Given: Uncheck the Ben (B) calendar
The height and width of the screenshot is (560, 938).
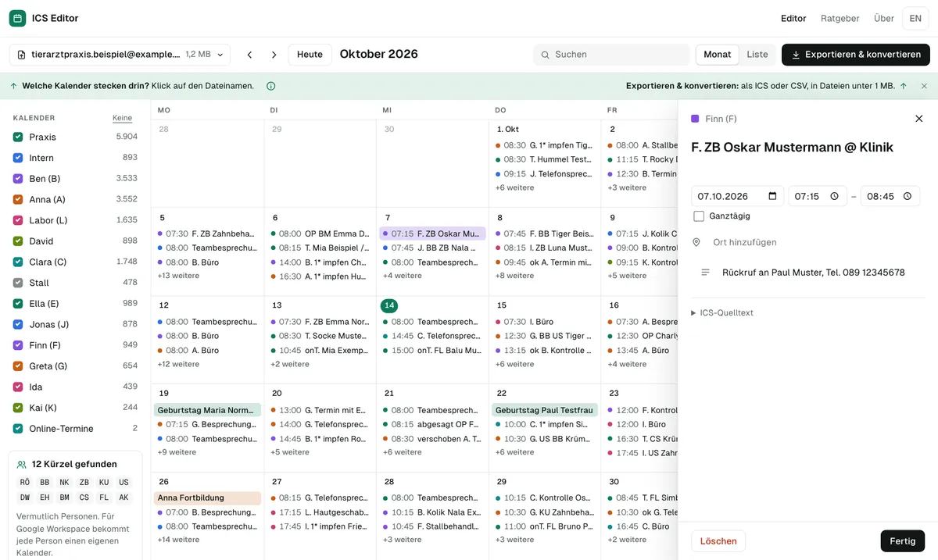Looking at the screenshot, I should pos(18,178).
